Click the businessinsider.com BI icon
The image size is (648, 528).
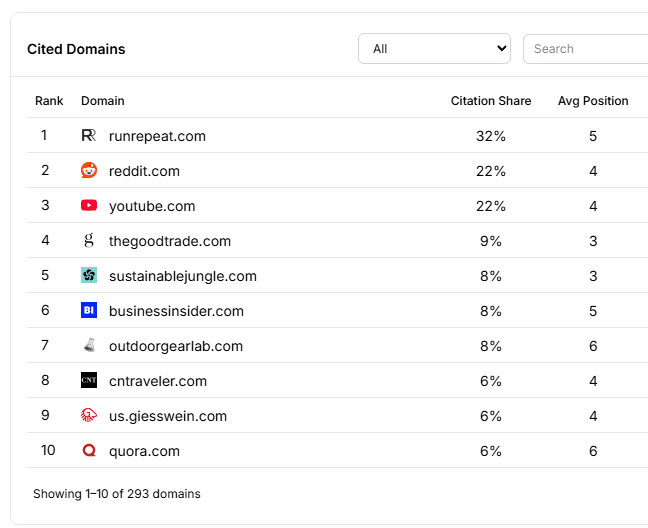tap(89, 310)
